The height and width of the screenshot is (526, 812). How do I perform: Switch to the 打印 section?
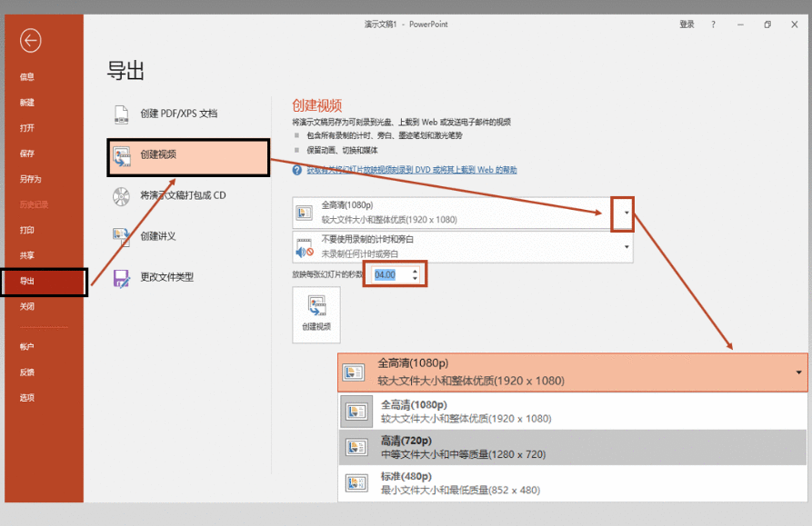[x=25, y=229]
